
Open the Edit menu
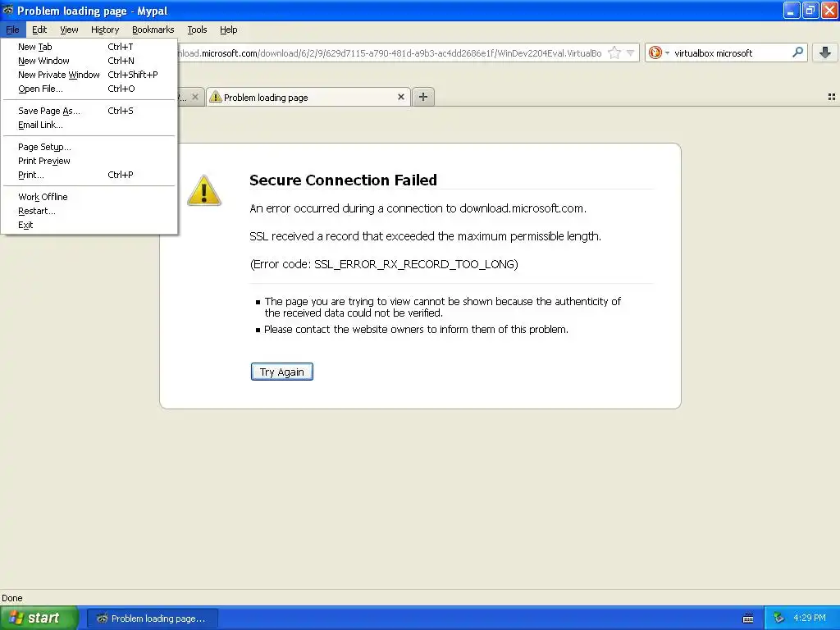(x=39, y=30)
